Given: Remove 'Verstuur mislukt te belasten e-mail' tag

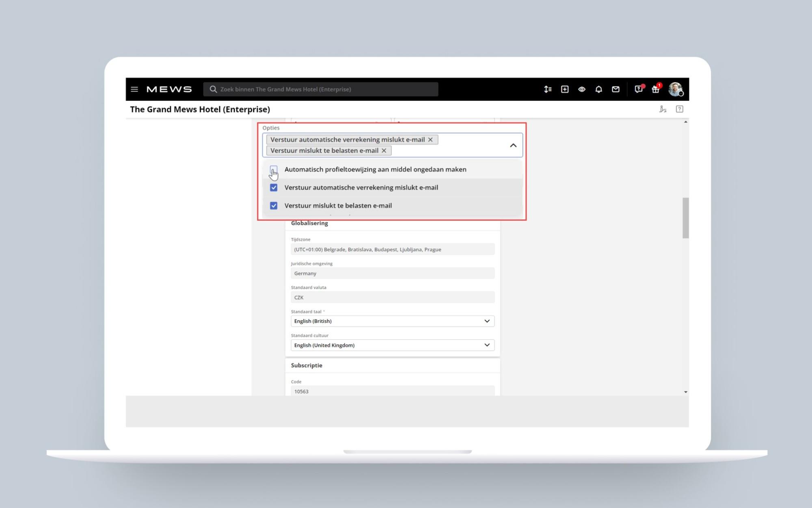Looking at the screenshot, I should pos(384,151).
